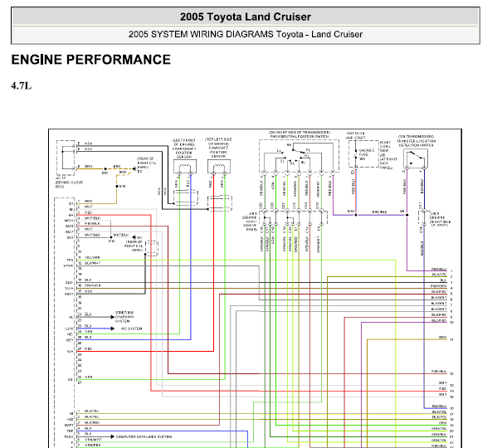Click the 'GRN/WHT' wire label at pin 6
This screenshot has height=448, width=497.
pos(93,440)
